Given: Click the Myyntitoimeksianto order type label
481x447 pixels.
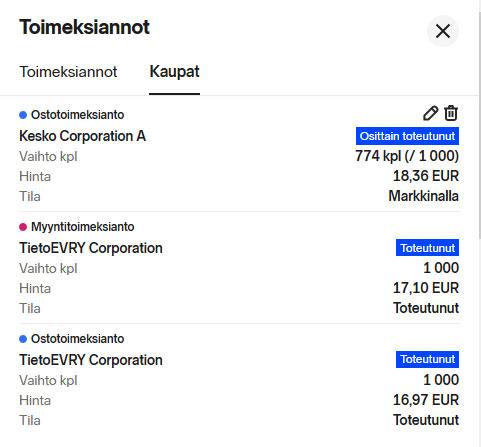Looking at the screenshot, I should (x=83, y=227).
